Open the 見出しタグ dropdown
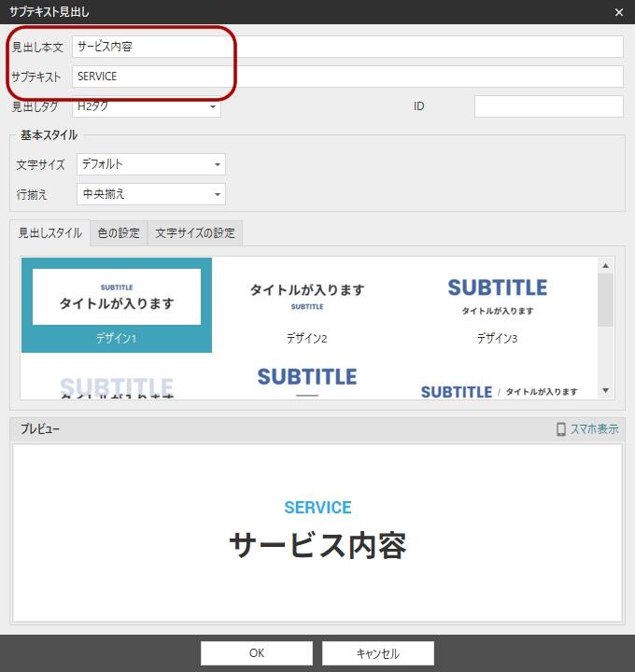The height and width of the screenshot is (672, 635). 146,107
